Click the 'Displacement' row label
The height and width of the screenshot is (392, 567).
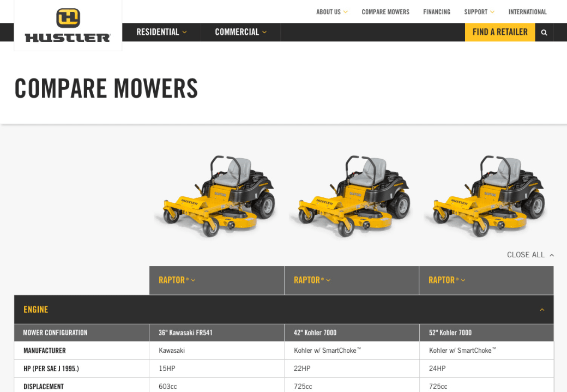point(44,387)
